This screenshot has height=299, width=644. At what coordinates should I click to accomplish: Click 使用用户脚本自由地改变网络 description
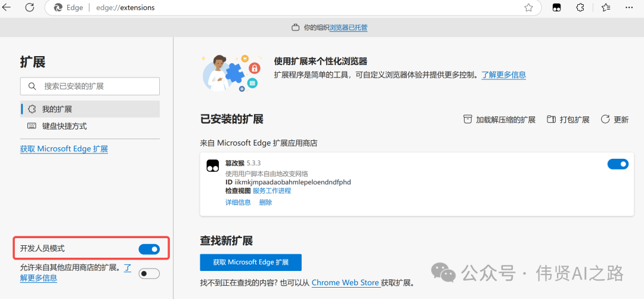[267, 174]
